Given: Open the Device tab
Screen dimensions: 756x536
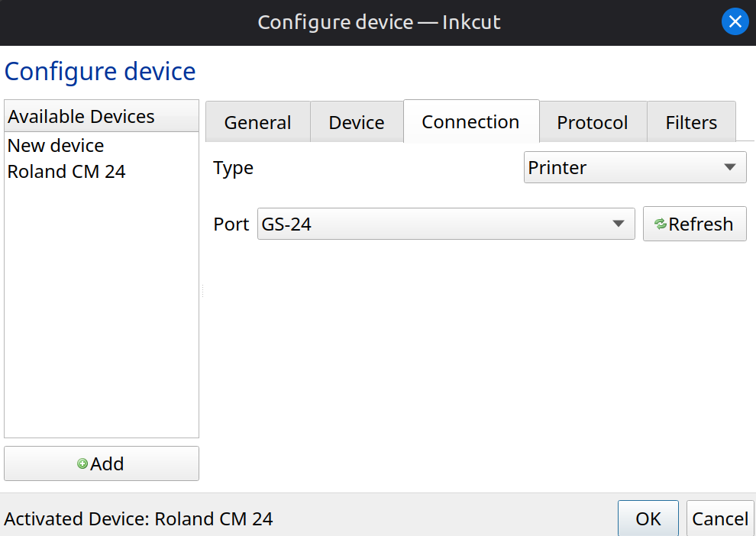Looking at the screenshot, I should point(356,122).
